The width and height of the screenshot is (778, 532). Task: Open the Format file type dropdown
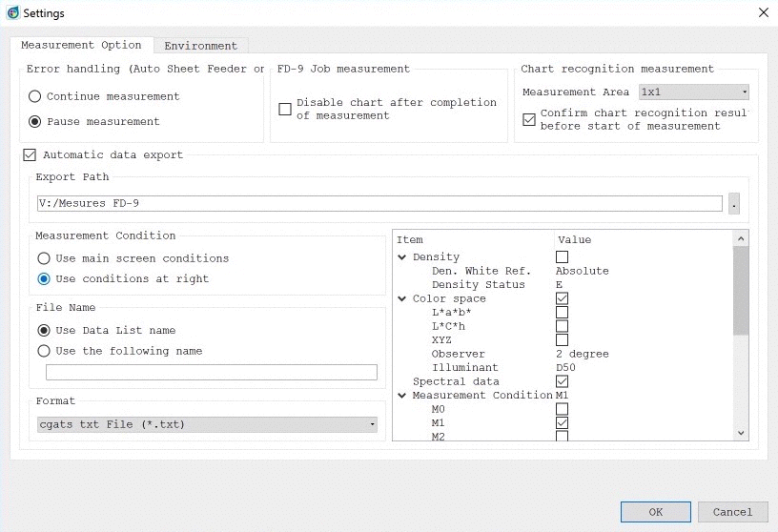tap(207, 424)
